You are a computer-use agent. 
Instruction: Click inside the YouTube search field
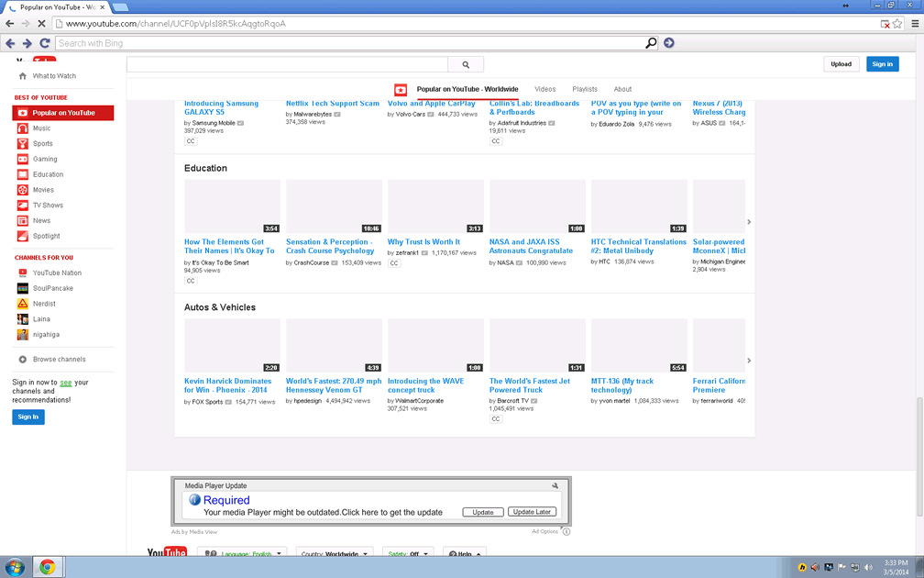[287, 64]
